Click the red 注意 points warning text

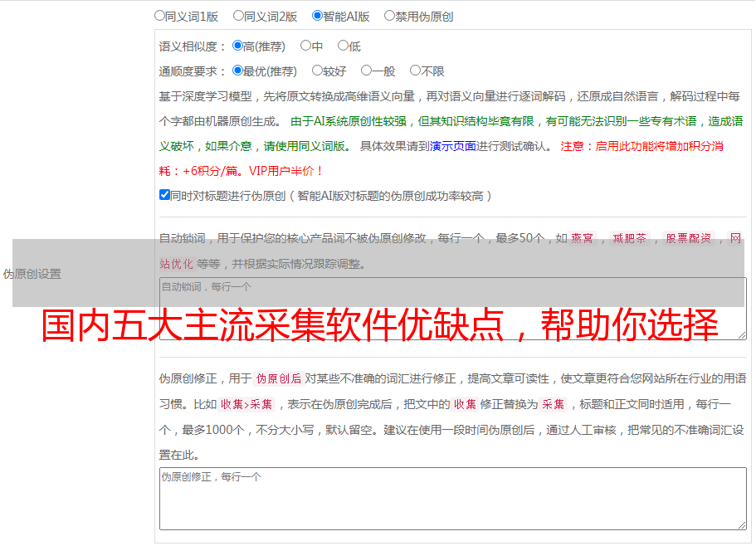tap(441, 158)
